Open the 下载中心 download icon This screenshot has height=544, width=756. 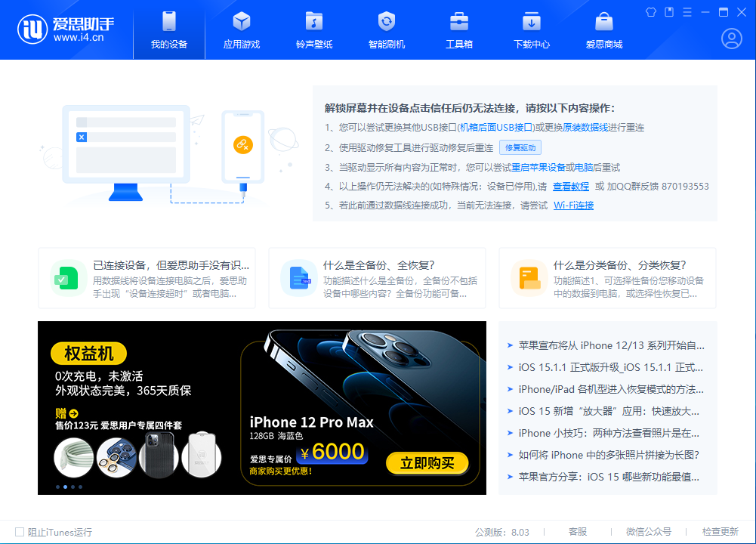pos(532,21)
